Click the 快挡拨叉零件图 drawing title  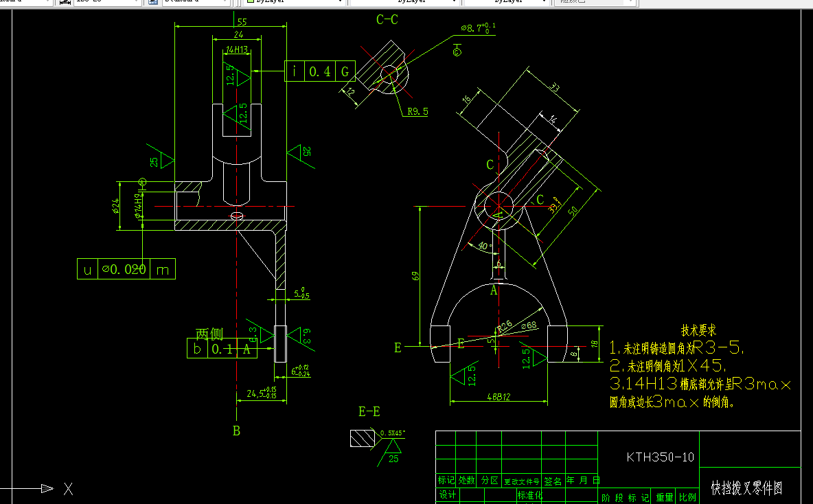[746, 488]
